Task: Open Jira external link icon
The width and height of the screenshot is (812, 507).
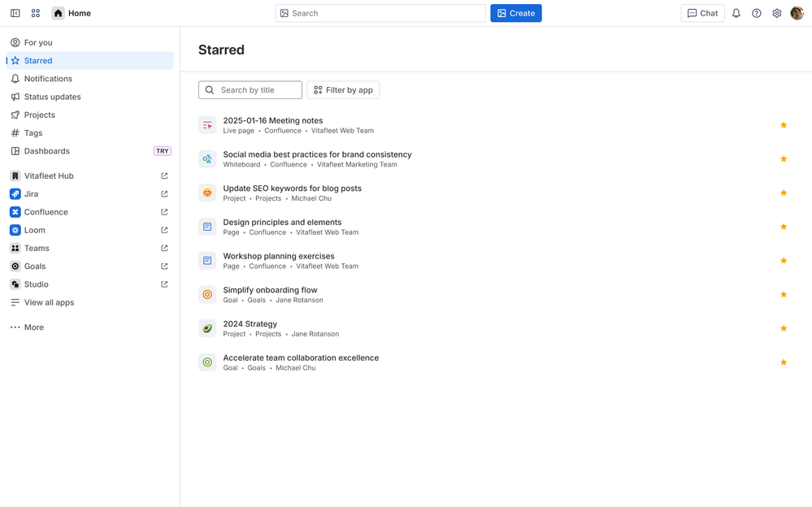Action: [x=164, y=194]
